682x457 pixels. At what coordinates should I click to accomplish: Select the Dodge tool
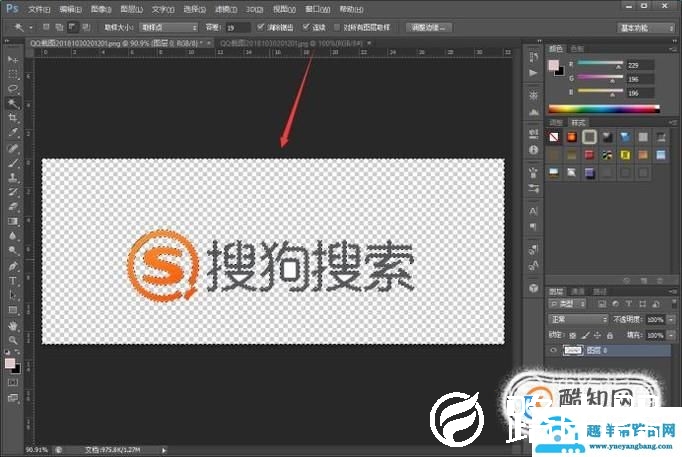pyautogui.click(x=13, y=250)
